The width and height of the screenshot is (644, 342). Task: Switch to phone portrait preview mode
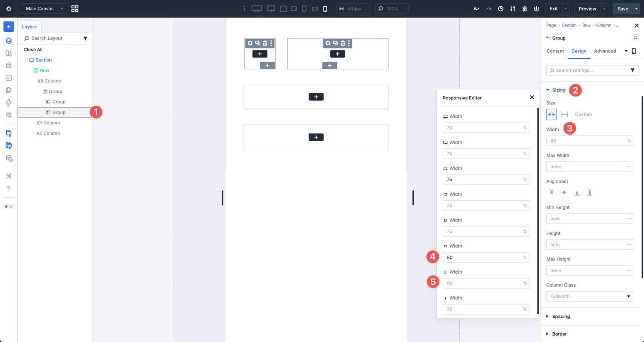325,8
